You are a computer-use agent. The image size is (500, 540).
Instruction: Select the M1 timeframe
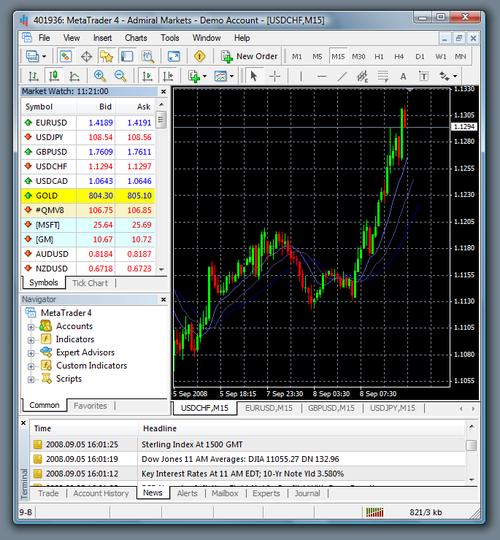point(297,56)
